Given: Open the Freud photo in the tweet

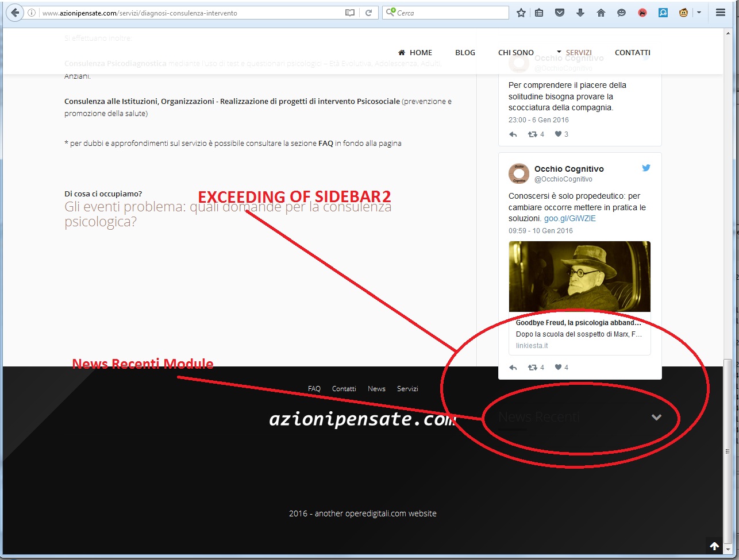Looking at the screenshot, I should coord(579,276).
